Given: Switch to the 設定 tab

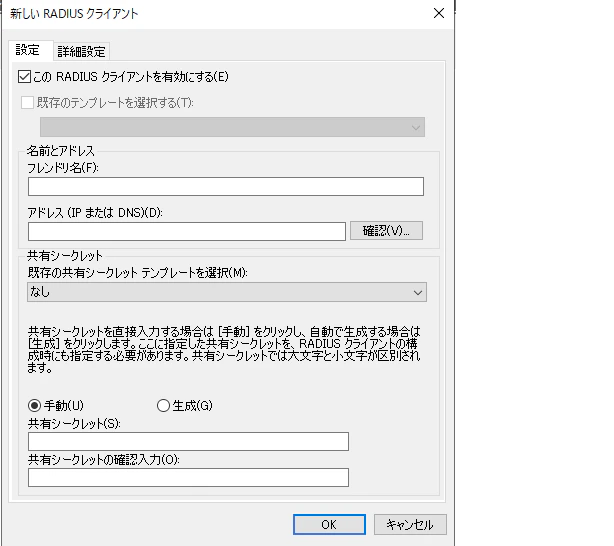Looking at the screenshot, I should [x=30, y=51].
